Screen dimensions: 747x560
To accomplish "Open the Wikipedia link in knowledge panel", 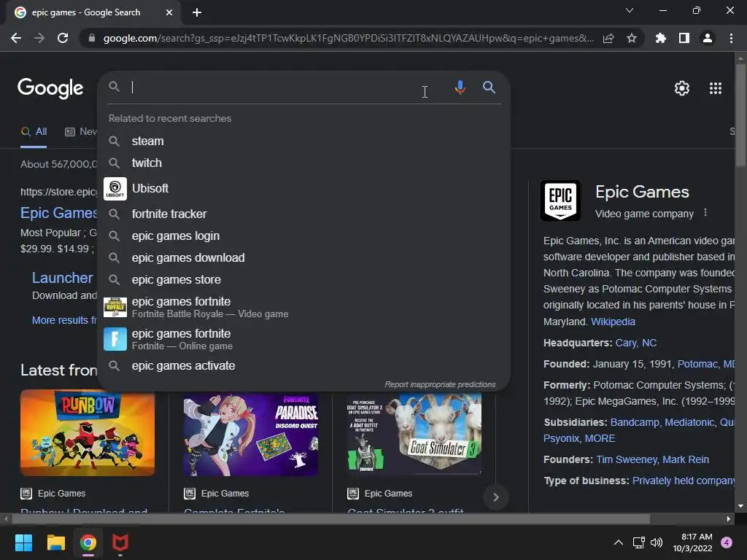I will pyautogui.click(x=613, y=322).
